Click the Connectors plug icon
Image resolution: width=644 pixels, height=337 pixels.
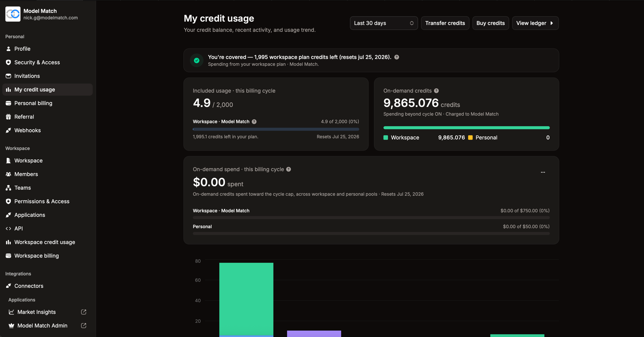8,286
